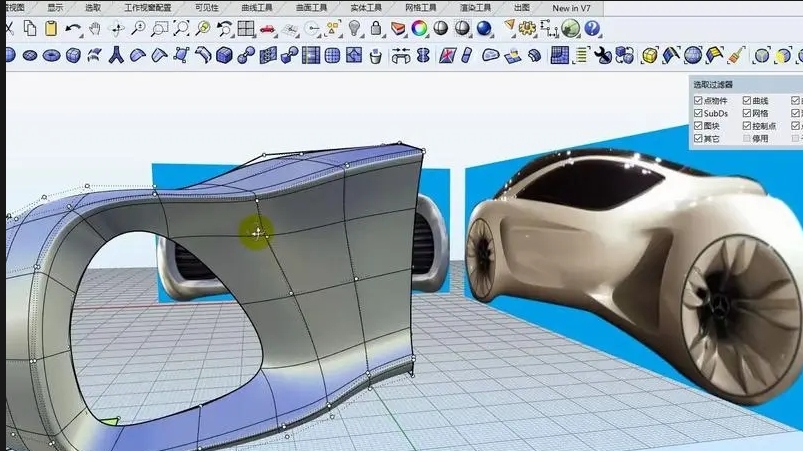This screenshot has height=451, width=803.
Task: Click the padlock lock objects icon
Action: pos(376,29)
